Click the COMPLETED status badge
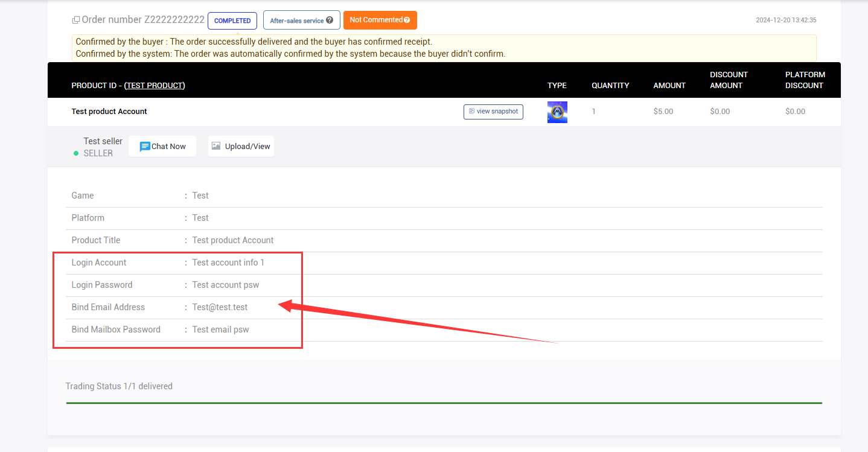 (x=232, y=21)
